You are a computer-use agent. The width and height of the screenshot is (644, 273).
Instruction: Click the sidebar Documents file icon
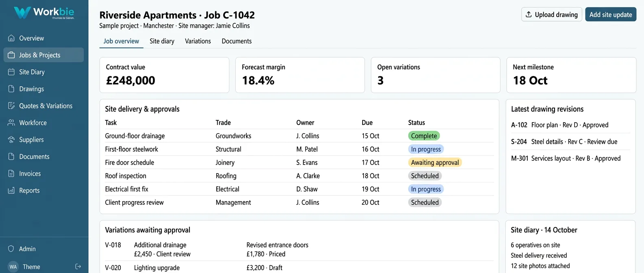pyautogui.click(x=11, y=156)
